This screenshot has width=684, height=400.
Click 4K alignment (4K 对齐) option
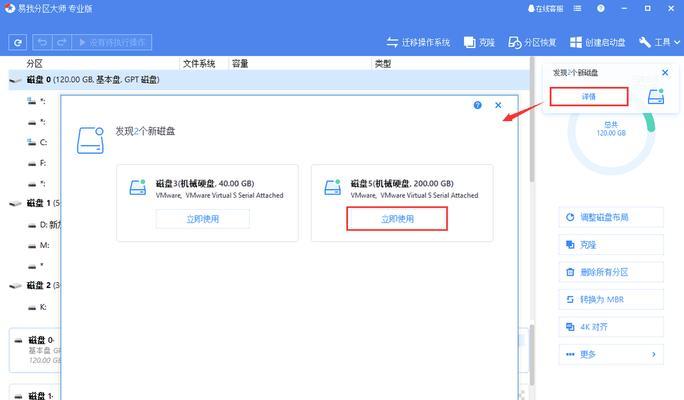(x=611, y=327)
